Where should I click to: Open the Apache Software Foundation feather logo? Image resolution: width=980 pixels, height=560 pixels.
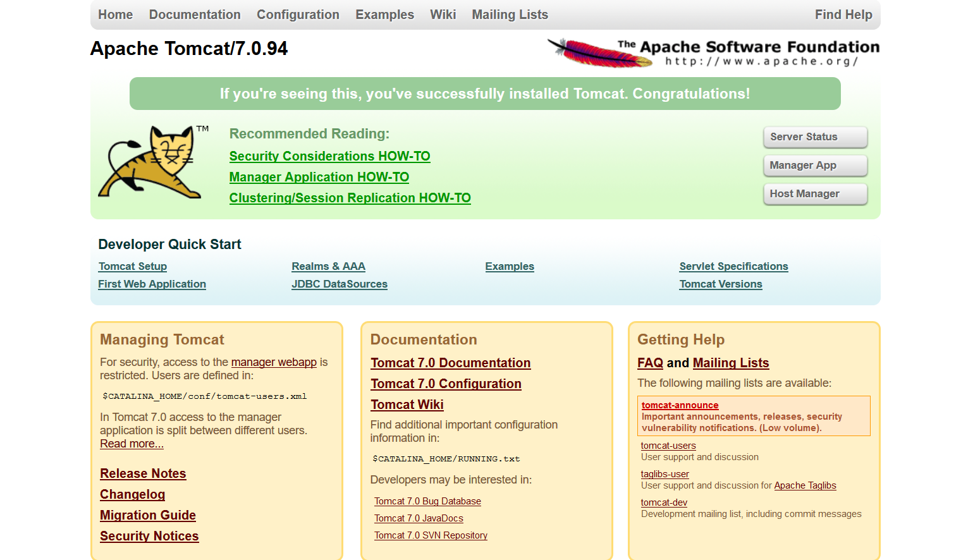pos(713,52)
